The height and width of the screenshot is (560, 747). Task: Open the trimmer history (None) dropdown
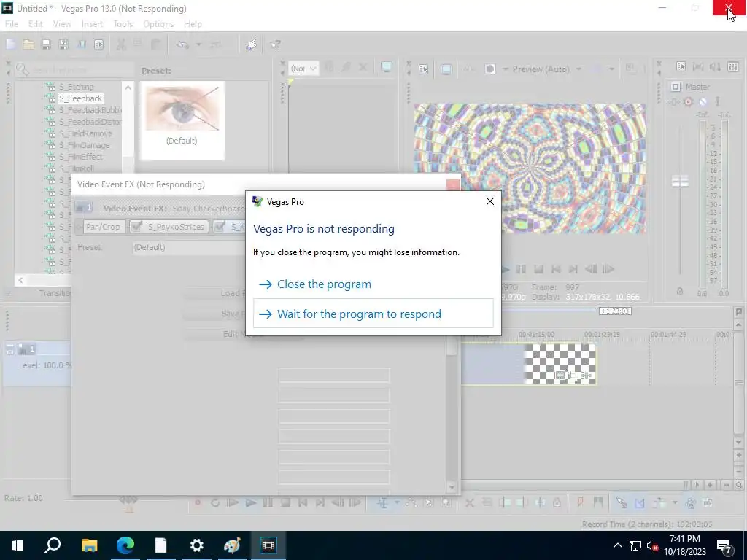(x=303, y=69)
